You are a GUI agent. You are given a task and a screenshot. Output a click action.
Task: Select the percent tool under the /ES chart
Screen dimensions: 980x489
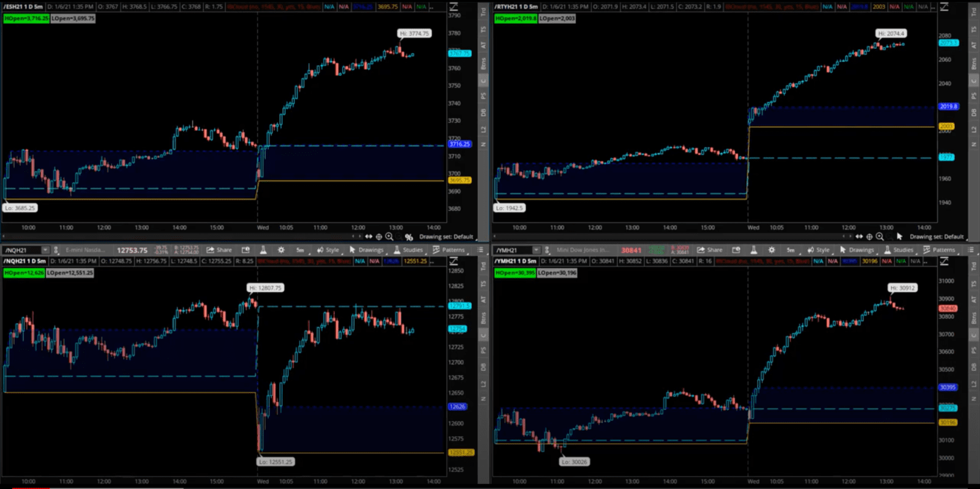tap(409, 237)
